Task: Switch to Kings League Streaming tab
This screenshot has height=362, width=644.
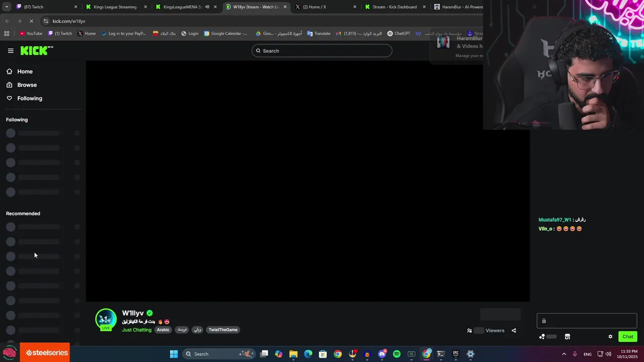Action: pyautogui.click(x=116, y=7)
